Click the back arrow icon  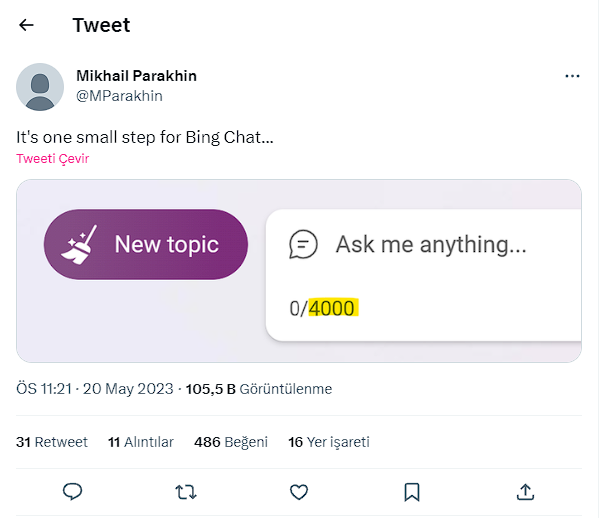27,25
